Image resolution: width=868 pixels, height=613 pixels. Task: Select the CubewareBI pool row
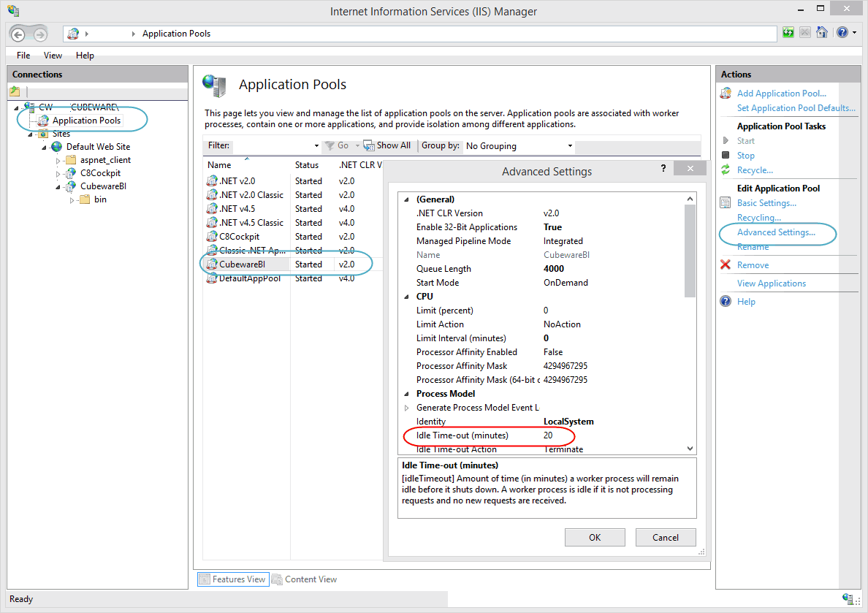click(294, 264)
